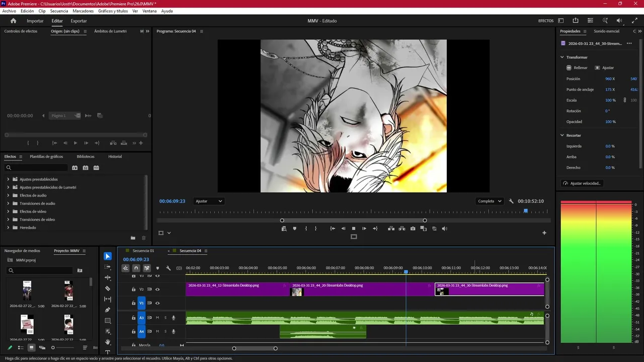Toggle A3 voice-over record microphone
Viewport: 644px width, 362px height.
pos(174,318)
